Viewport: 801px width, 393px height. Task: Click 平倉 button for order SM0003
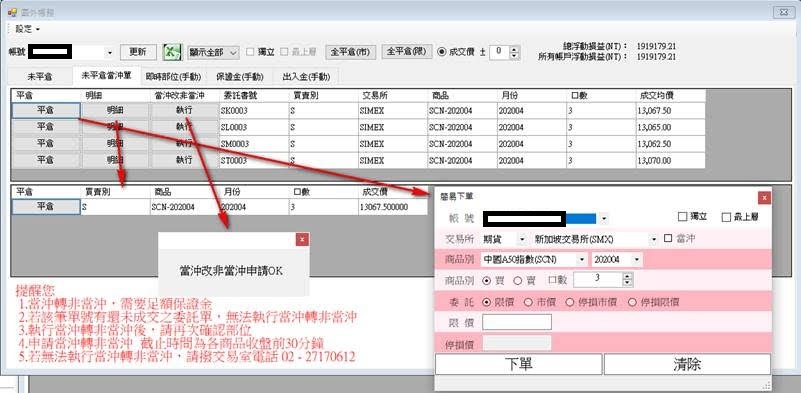click(46, 144)
